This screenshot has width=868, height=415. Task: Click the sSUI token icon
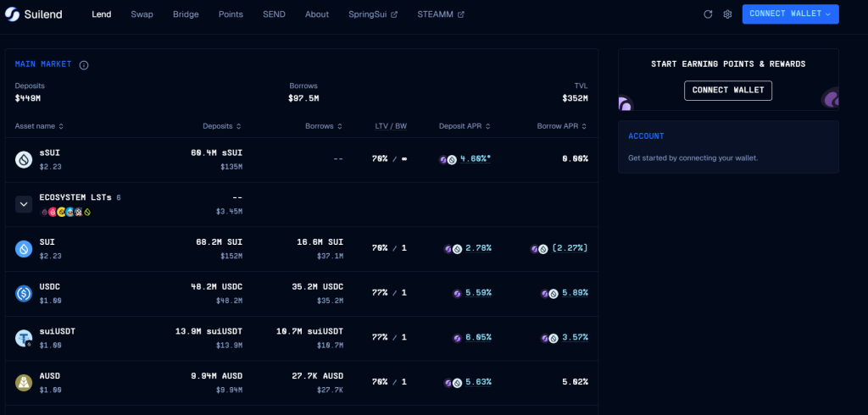24,160
